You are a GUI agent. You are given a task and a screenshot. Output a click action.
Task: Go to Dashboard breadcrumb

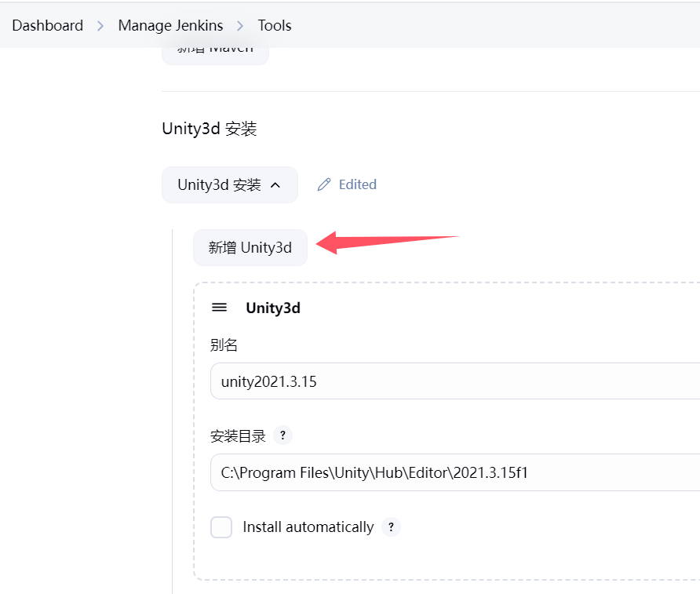(x=47, y=25)
